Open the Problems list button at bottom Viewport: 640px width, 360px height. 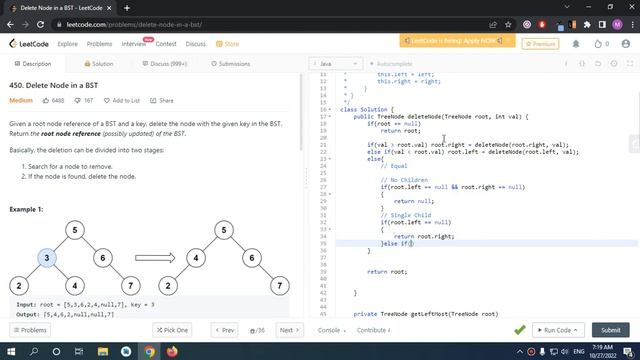[x=30, y=330]
